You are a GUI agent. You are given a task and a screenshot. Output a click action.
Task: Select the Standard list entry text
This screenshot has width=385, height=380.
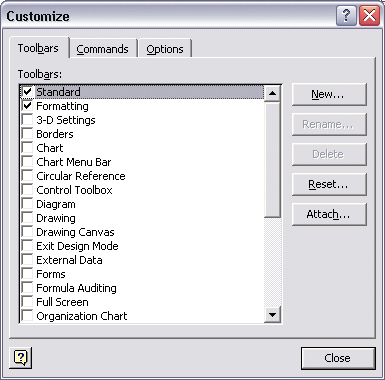[58, 92]
